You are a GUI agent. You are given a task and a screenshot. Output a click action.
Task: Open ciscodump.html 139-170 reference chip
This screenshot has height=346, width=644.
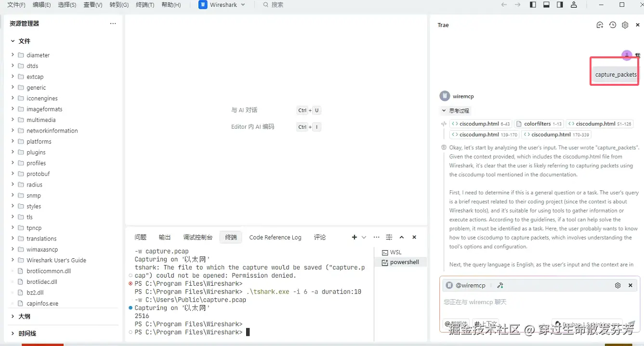click(484, 134)
